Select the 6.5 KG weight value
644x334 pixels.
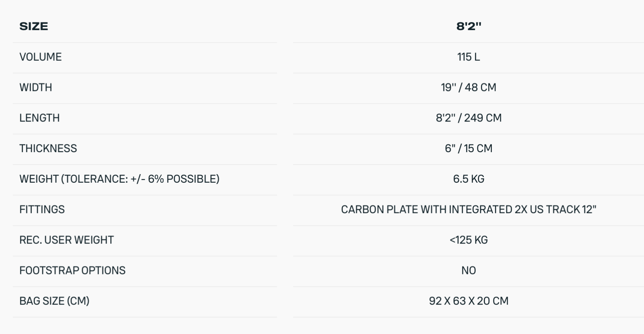(469, 179)
